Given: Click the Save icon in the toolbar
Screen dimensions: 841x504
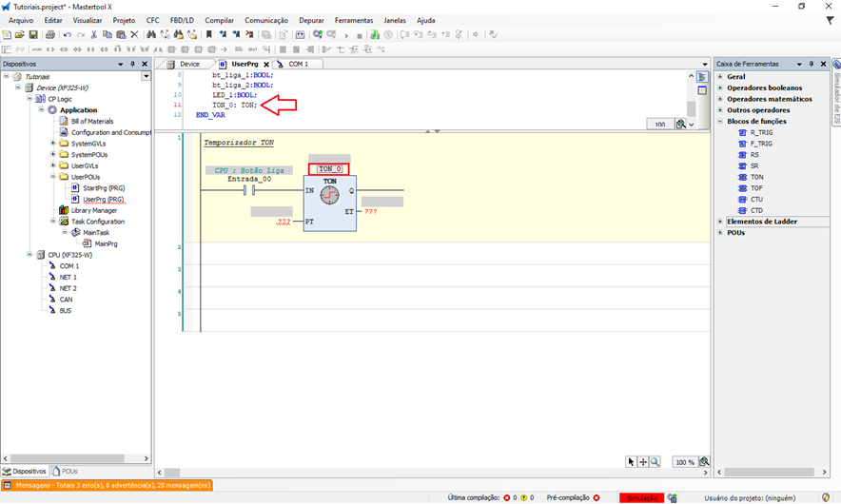Looking at the screenshot, I should pyautogui.click(x=33, y=35).
